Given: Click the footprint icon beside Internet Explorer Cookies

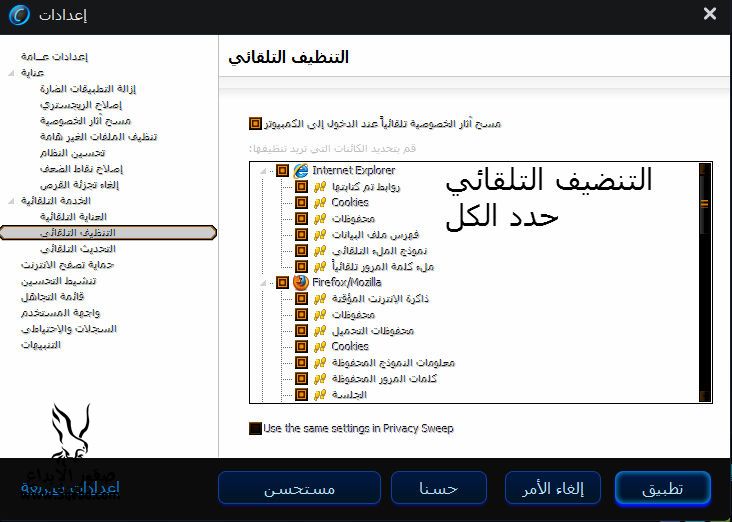Looking at the screenshot, I should point(320,202).
